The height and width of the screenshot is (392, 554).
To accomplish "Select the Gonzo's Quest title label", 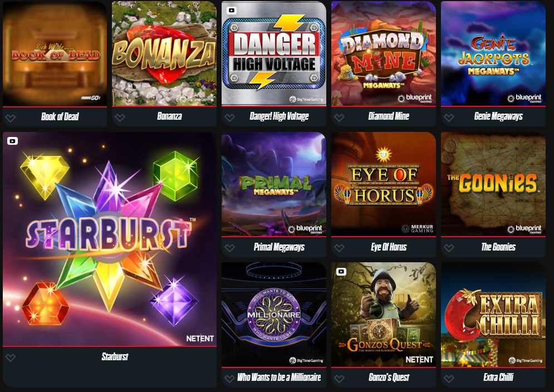I will 389,378.
